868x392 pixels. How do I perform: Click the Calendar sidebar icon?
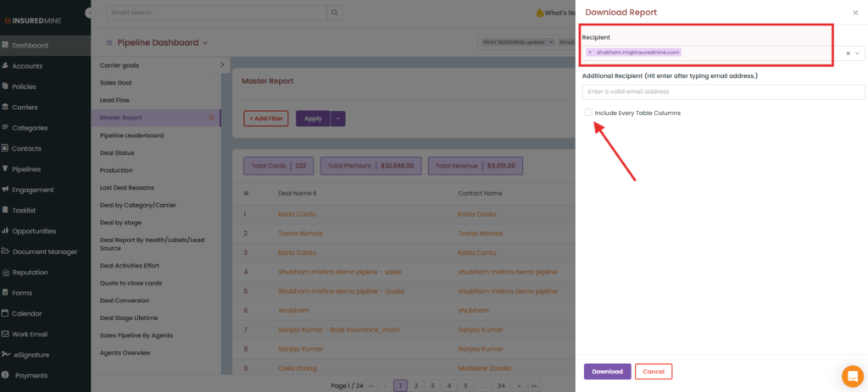5,313
